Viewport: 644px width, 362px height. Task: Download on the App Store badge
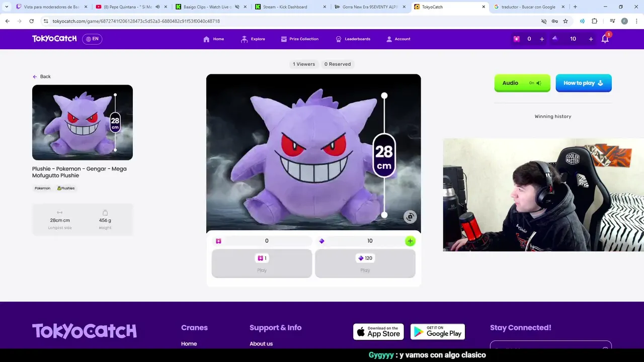pos(378,331)
